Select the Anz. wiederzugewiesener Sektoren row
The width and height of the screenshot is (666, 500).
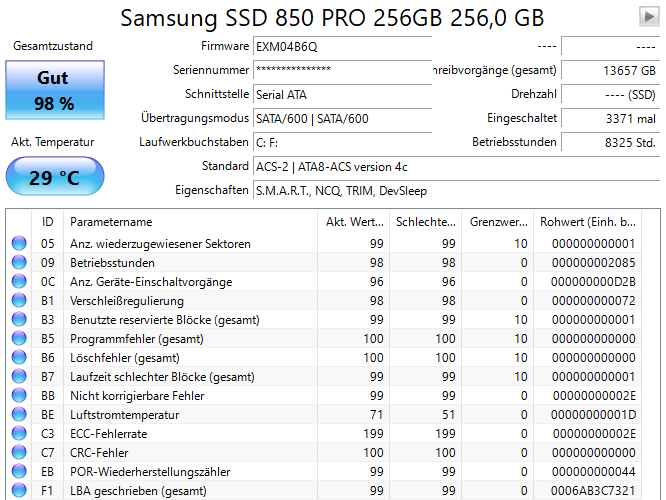(324, 243)
